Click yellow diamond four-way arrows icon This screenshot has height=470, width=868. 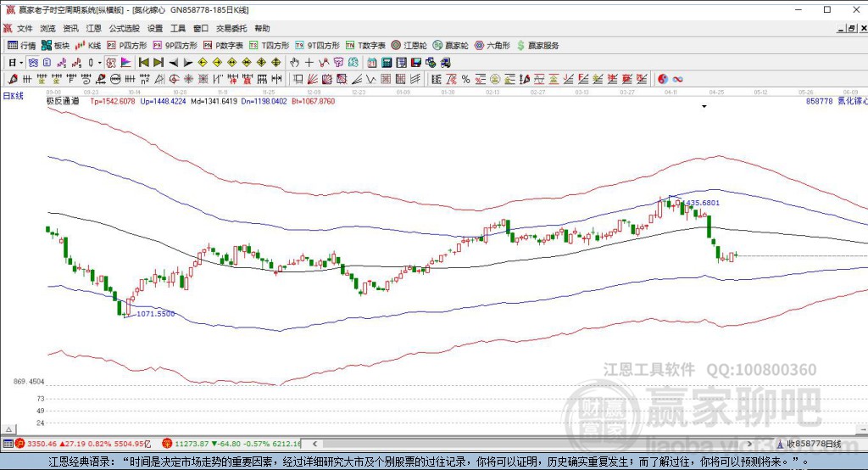pos(275,63)
